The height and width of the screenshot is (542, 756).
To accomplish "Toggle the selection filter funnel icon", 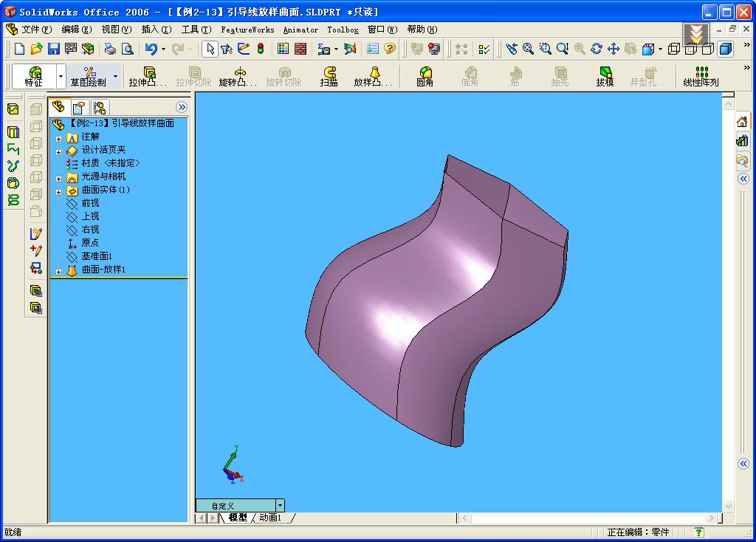I will click(227, 49).
